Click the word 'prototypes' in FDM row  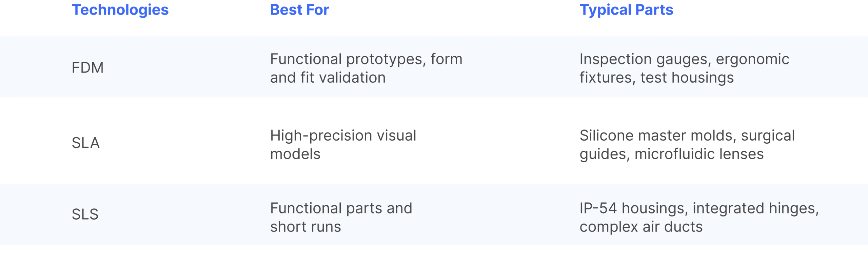pyautogui.click(x=386, y=59)
